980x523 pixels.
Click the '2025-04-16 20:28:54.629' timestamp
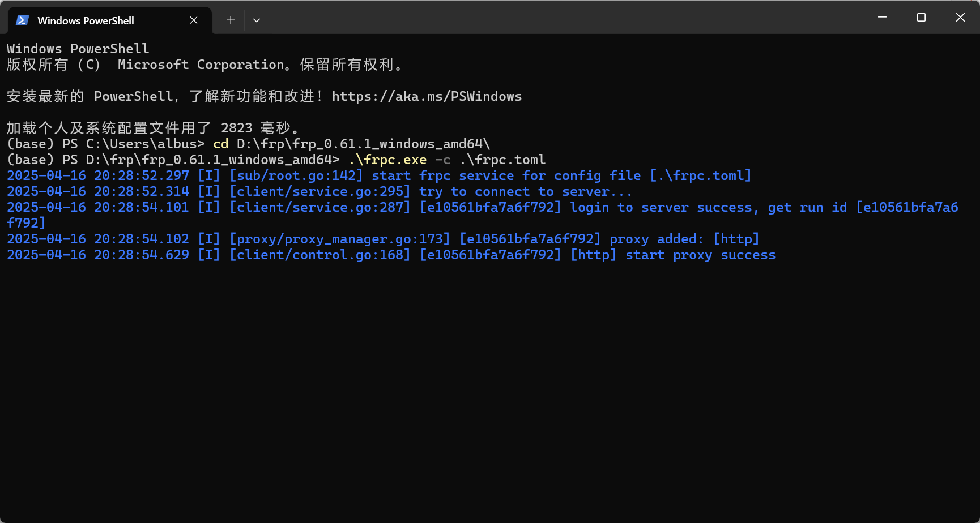98,255
